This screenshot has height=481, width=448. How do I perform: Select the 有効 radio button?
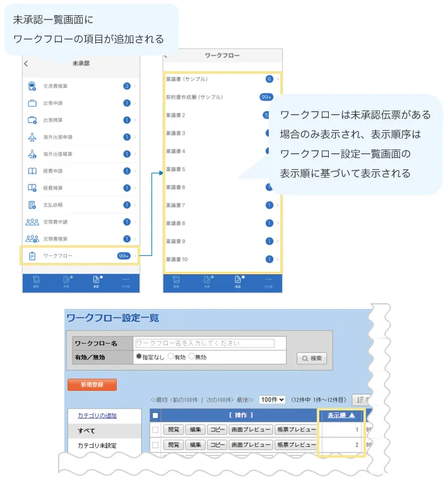(x=170, y=357)
